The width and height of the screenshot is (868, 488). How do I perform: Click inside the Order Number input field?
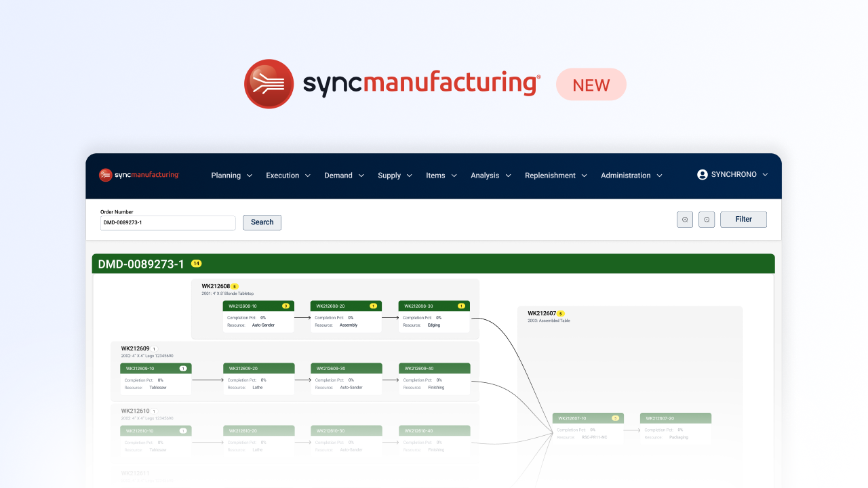[167, 222]
